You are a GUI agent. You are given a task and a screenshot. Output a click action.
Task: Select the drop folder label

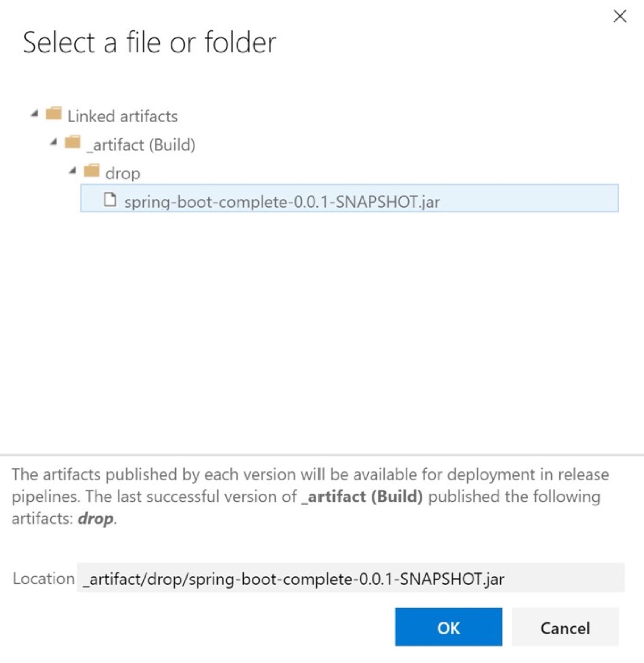(123, 174)
